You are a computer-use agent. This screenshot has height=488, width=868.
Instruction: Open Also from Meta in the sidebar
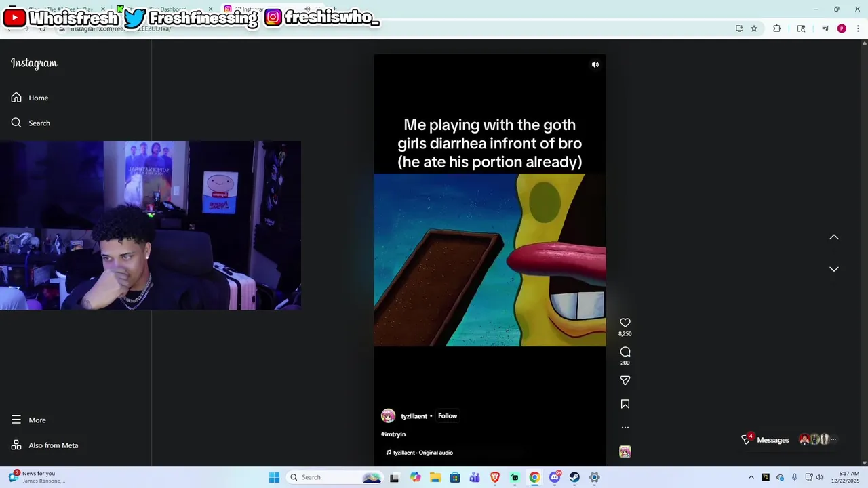point(45,445)
